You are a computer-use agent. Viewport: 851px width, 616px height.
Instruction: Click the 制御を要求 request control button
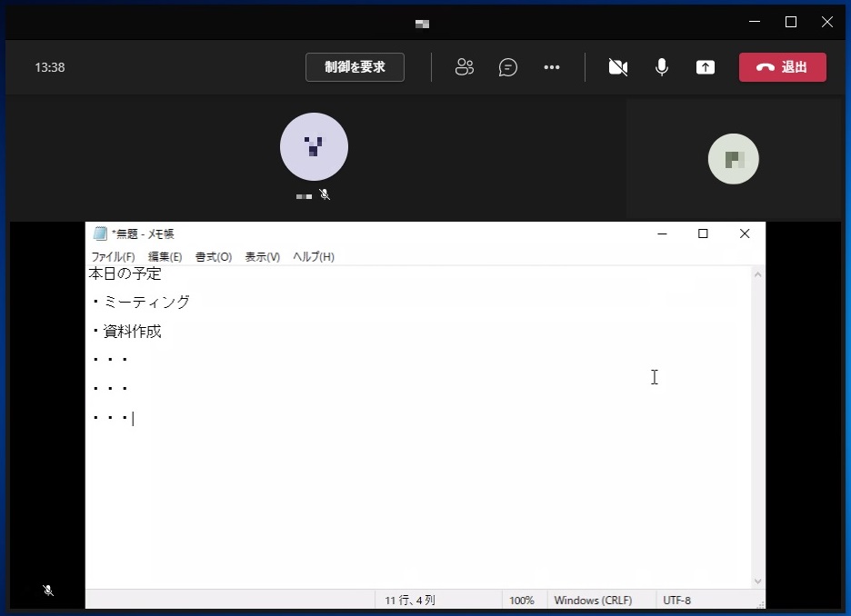coord(355,67)
